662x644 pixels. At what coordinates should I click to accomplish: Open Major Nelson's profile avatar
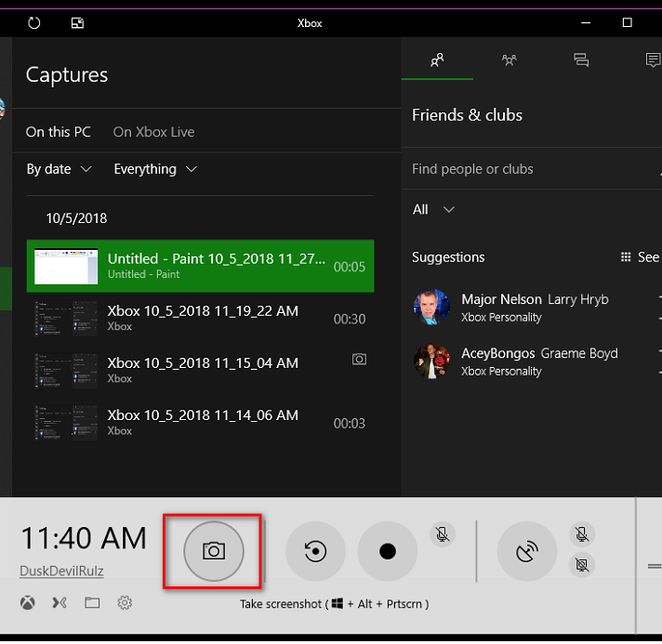point(431,307)
